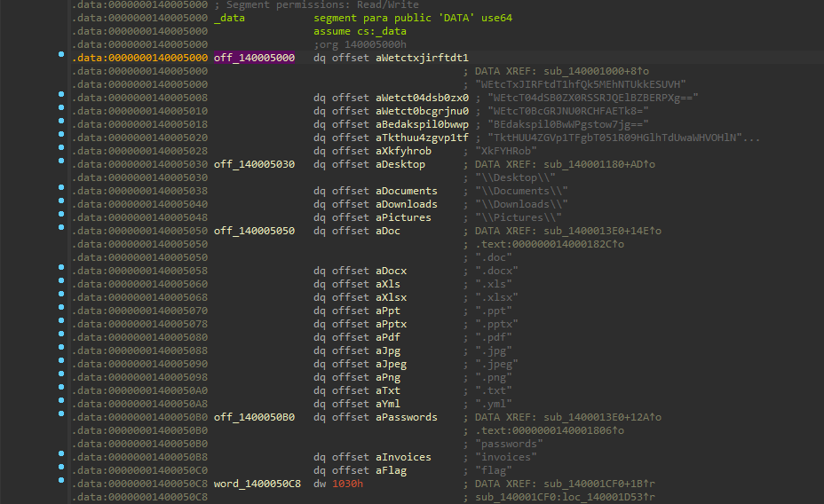This screenshot has height=504, width=824.
Task: Click the margin dot on the aDocuments line
Action: tap(60, 191)
